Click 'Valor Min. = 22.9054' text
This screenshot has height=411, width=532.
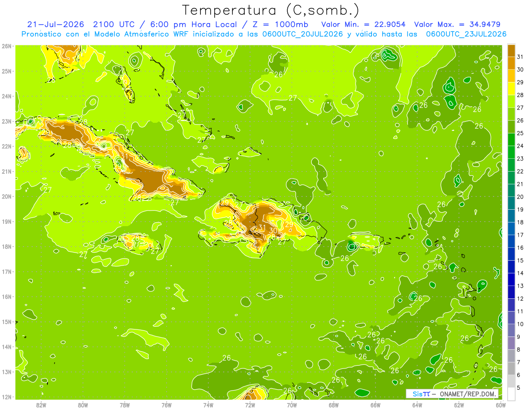[364, 24]
